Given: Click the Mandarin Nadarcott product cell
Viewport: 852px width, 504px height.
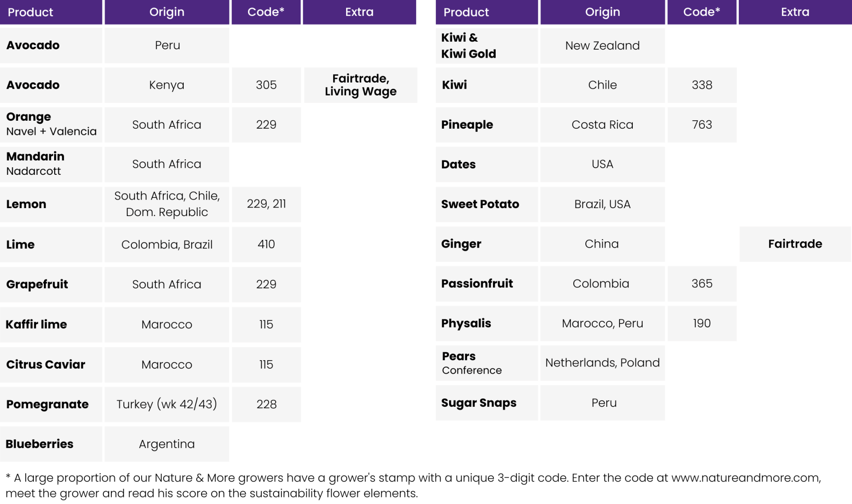Looking at the screenshot, I should 51,164.
